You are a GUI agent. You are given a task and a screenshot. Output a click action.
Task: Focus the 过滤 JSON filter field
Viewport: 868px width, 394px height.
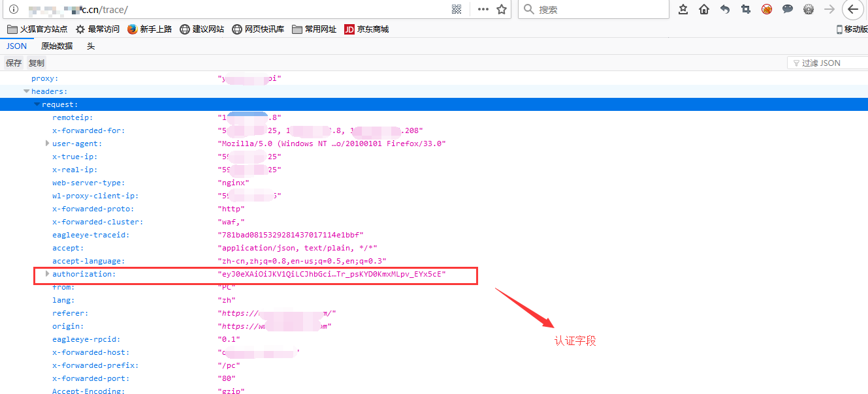(x=828, y=63)
